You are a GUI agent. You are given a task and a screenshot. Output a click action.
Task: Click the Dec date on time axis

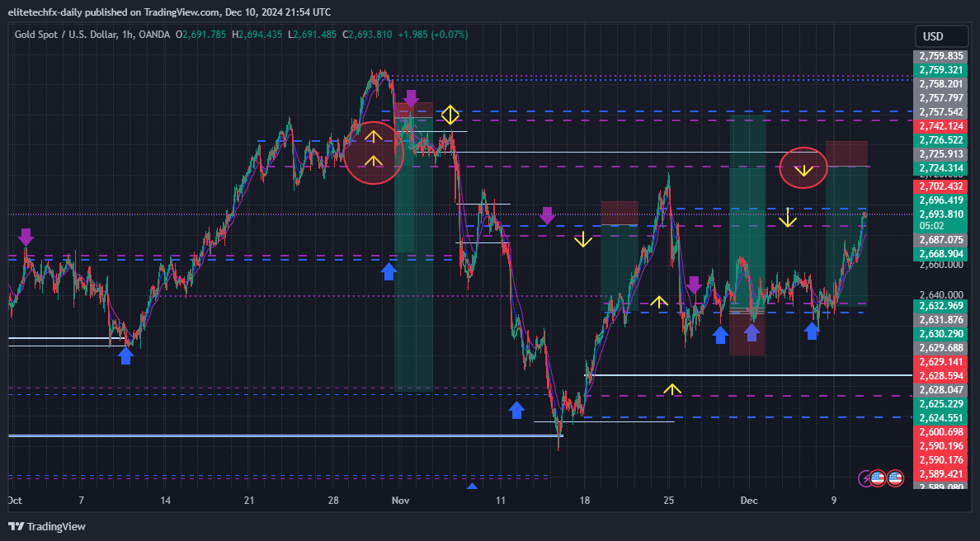pyautogui.click(x=749, y=501)
